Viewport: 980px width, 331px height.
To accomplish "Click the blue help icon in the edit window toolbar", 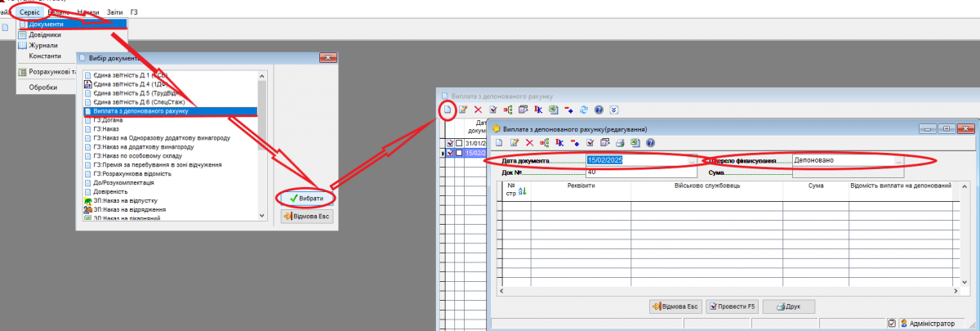I will pyautogui.click(x=650, y=143).
